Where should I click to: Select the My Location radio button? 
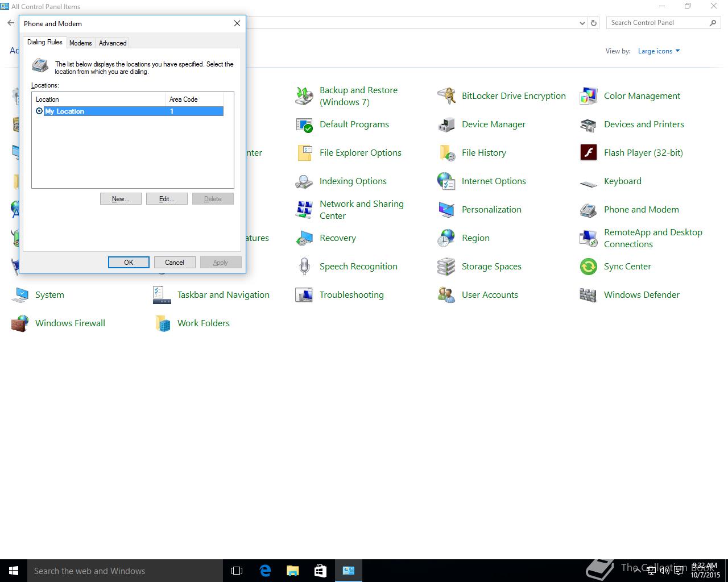pos(39,111)
